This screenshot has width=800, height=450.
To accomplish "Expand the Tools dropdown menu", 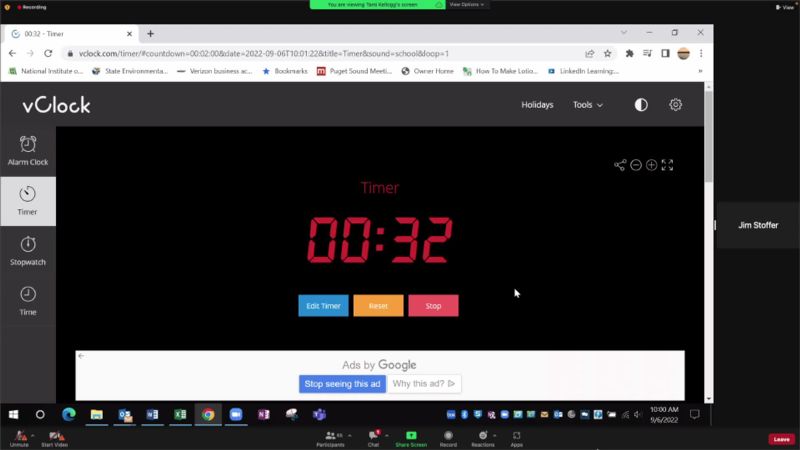I will [587, 105].
